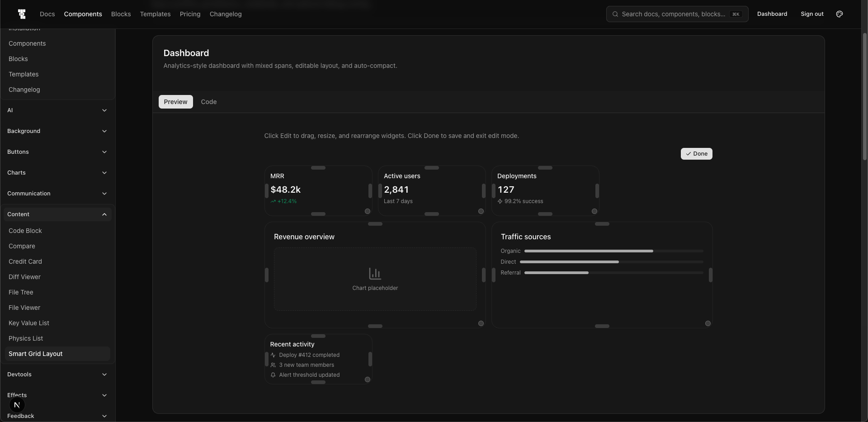868x422 pixels.
Task: Expand the Background sidebar section
Action: tap(57, 131)
